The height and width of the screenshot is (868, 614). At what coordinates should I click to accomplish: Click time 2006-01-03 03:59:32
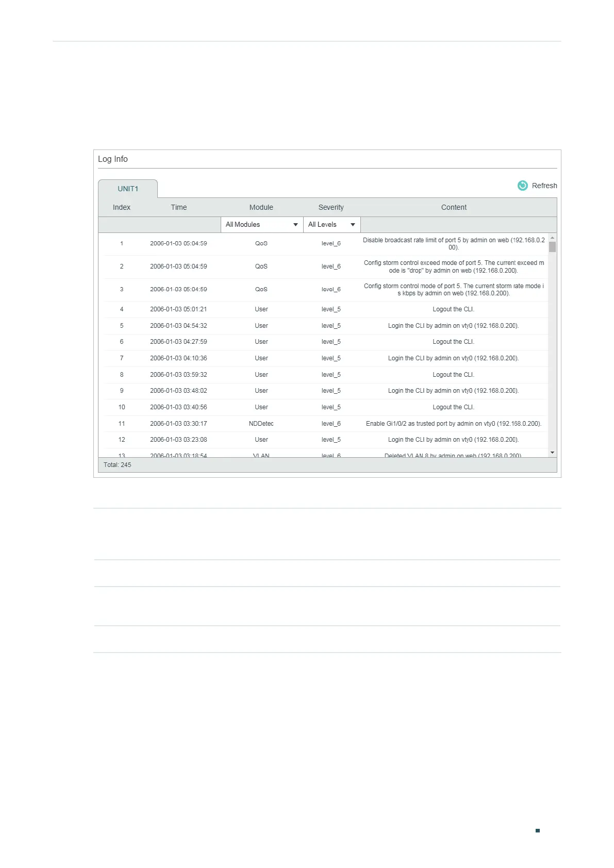point(178,375)
